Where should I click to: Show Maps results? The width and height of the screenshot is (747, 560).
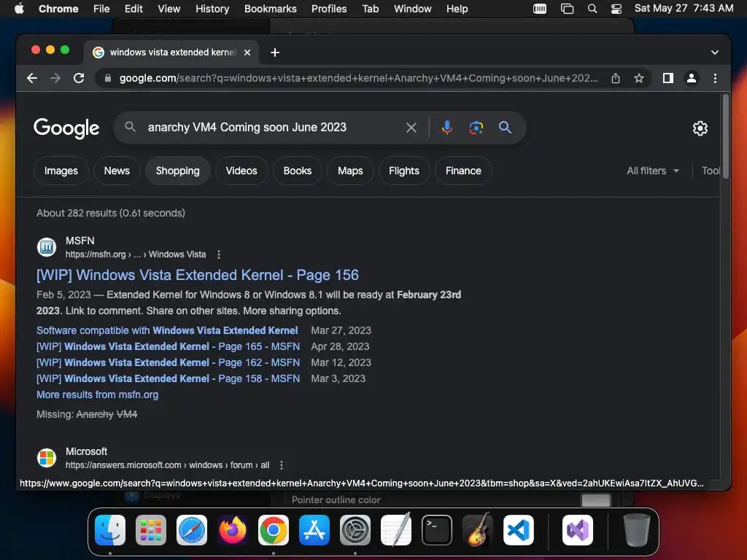click(350, 171)
